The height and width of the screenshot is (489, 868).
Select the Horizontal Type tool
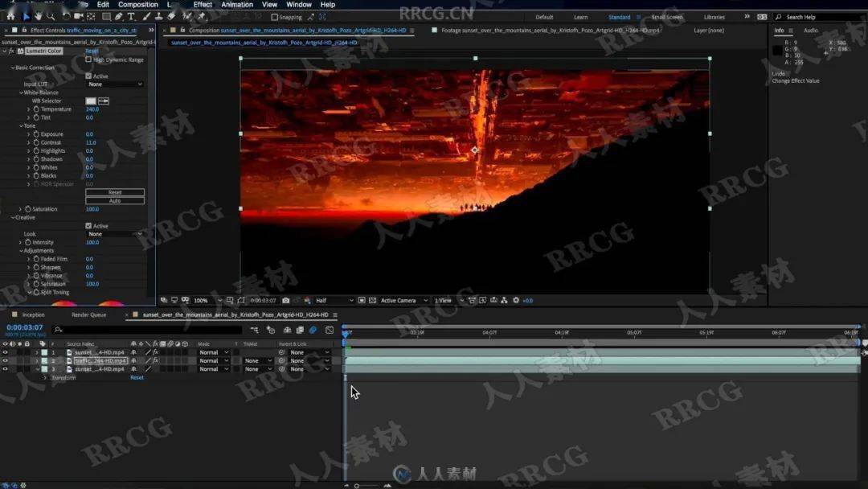(131, 17)
